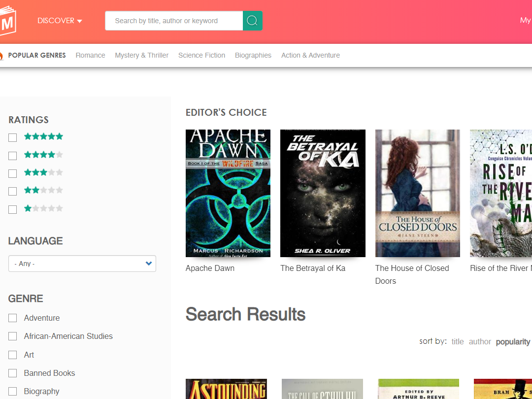532x399 pixels.
Task: Open The Betrayal of Ka cover
Action: coord(323,193)
